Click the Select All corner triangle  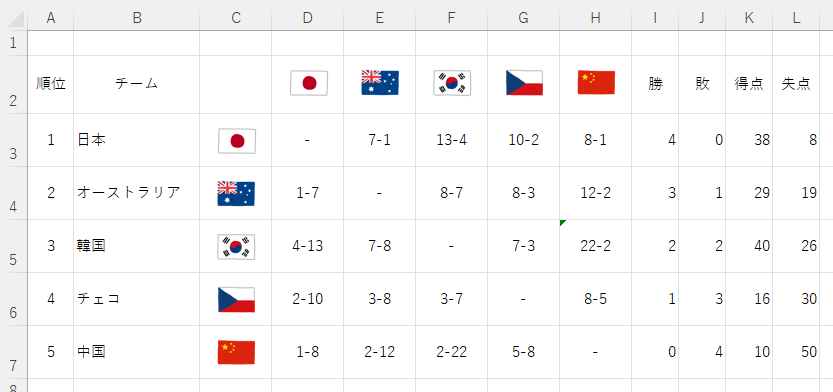(x=13, y=18)
